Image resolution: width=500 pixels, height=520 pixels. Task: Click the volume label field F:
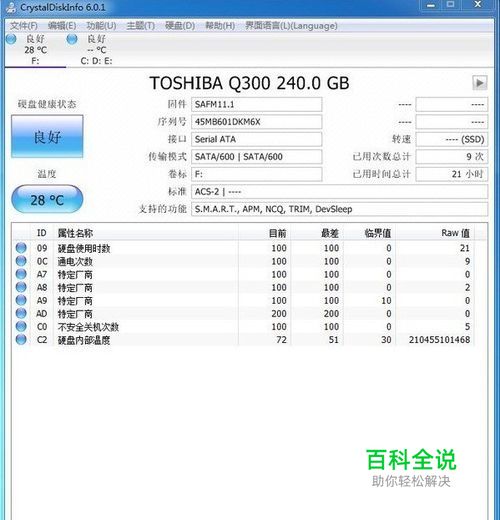pyautogui.click(x=257, y=174)
